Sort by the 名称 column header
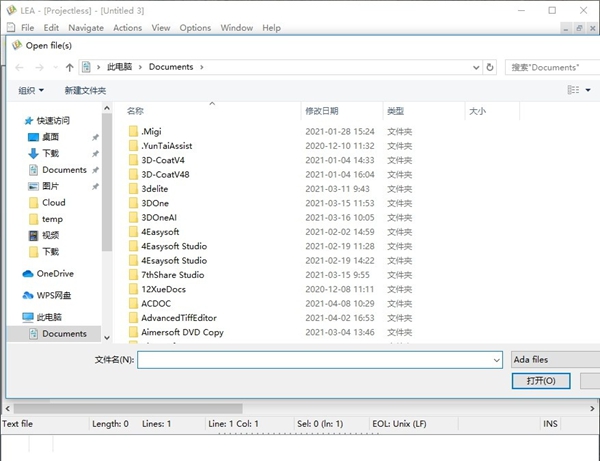The image size is (600, 461). tap(135, 111)
